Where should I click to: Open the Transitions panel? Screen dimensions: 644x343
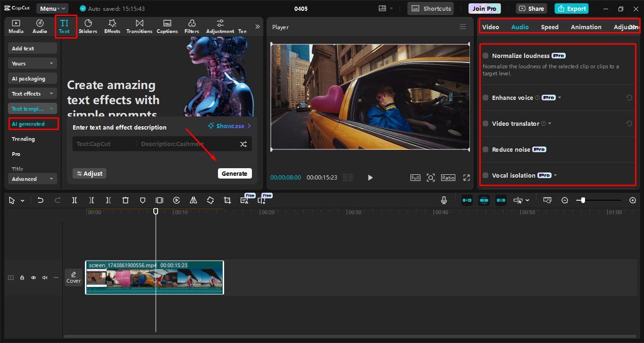[139, 26]
